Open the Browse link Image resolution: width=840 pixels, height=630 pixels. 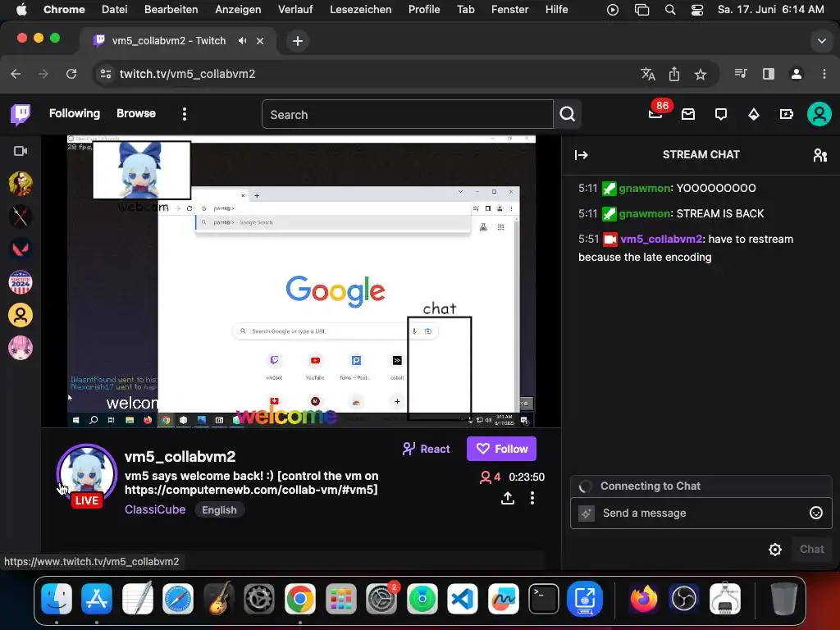(136, 113)
